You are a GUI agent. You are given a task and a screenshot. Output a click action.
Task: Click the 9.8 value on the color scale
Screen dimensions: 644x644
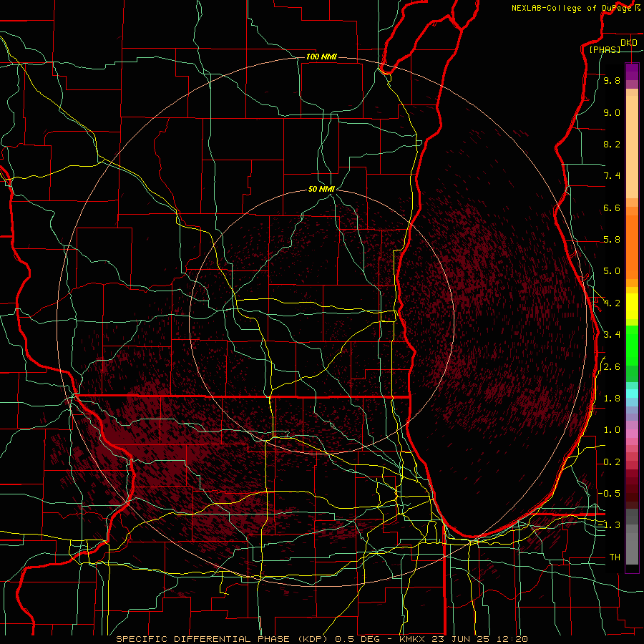coord(612,80)
